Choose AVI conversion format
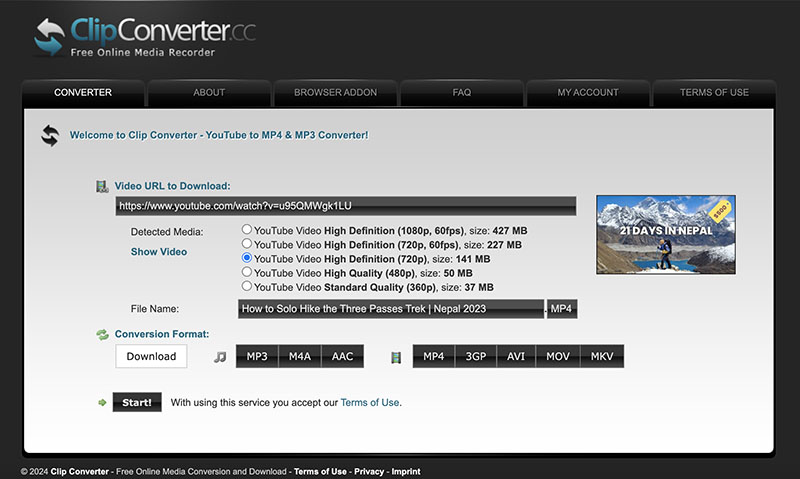This screenshot has width=800, height=479. pos(516,356)
